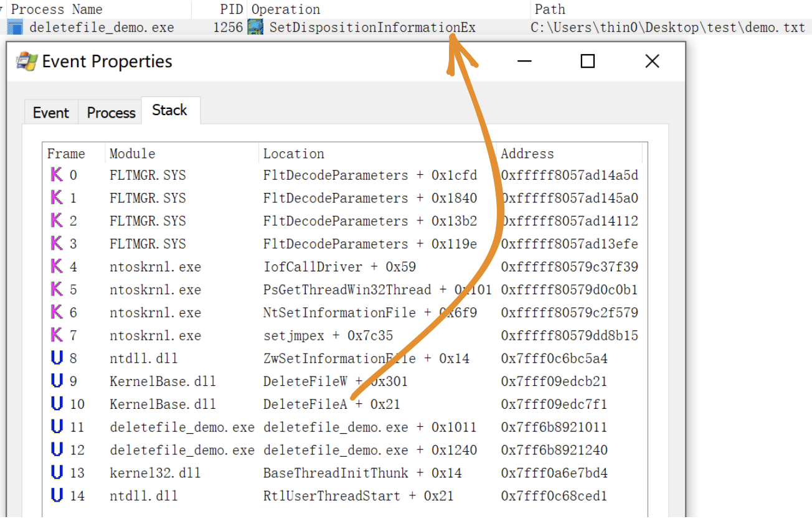Maximize the Event Properties window

click(587, 61)
